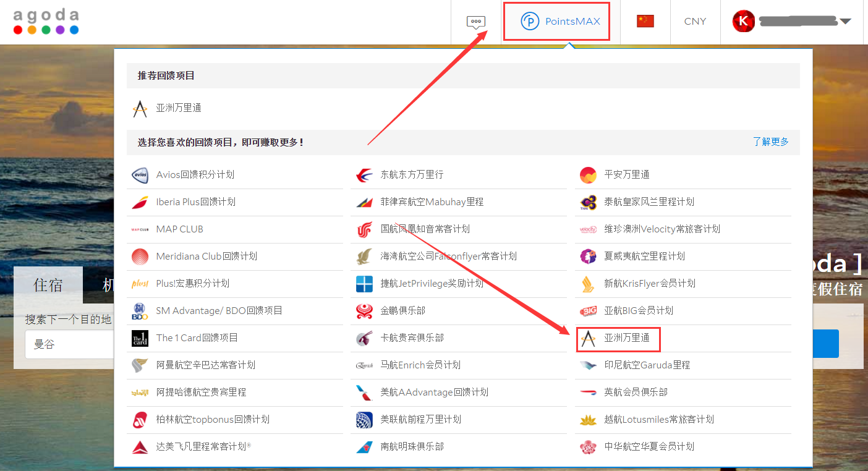Click the Agoda logo
Screen dimensions: 868x471
tap(46, 21)
